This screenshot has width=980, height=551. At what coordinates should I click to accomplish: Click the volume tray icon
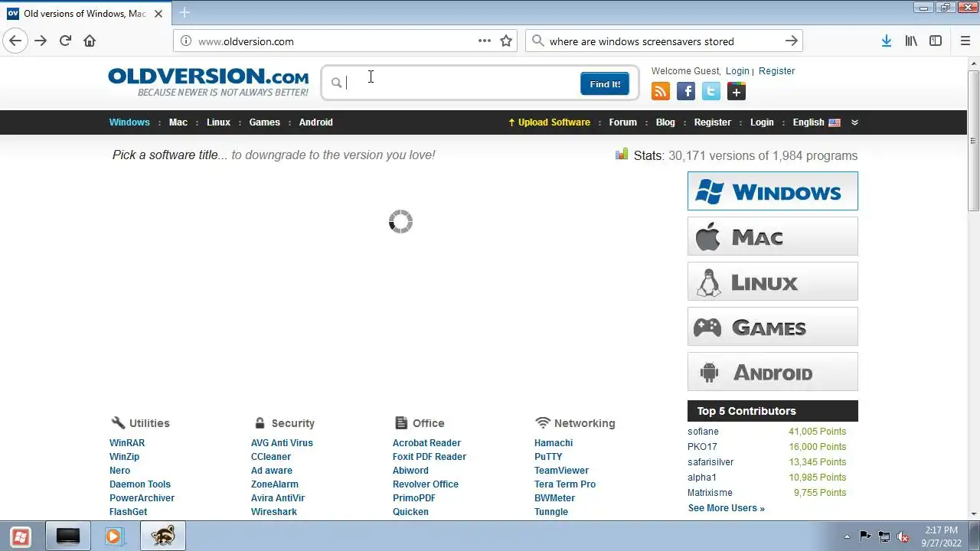[x=903, y=537]
